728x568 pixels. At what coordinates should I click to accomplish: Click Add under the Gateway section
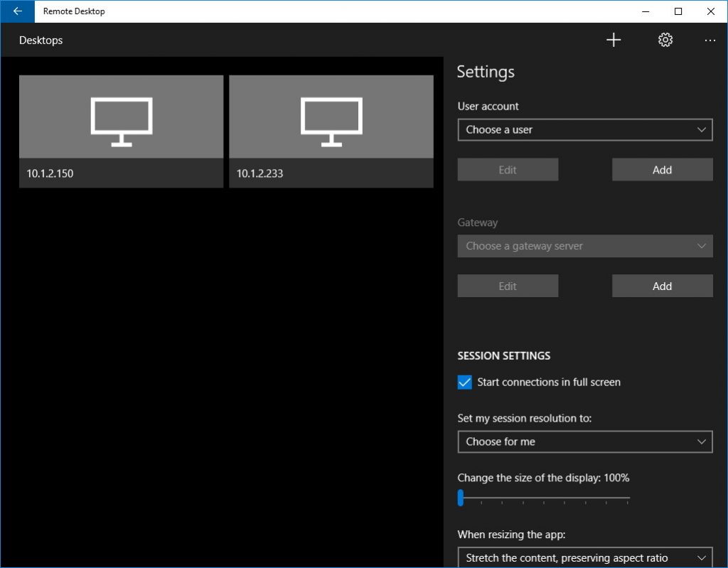[661, 285]
